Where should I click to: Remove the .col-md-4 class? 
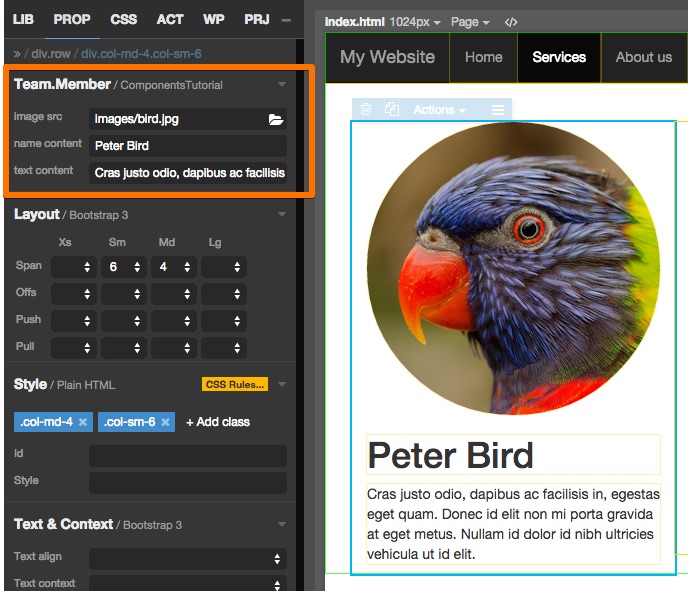coord(82,422)
